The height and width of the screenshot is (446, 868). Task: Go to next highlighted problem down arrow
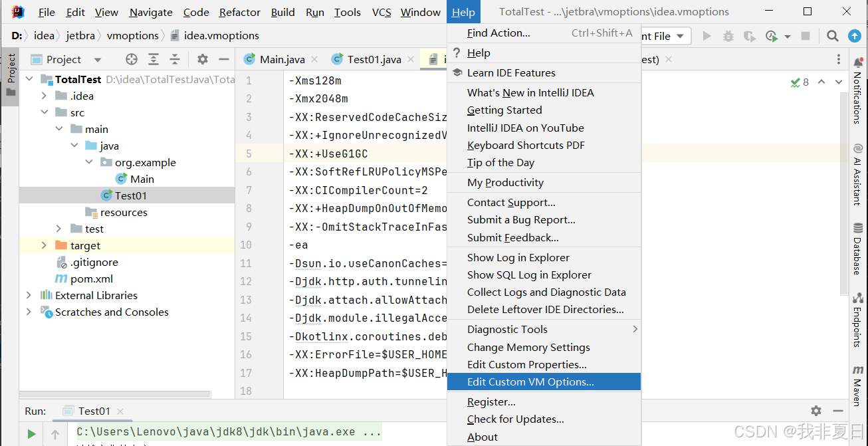tap(839, 82)
